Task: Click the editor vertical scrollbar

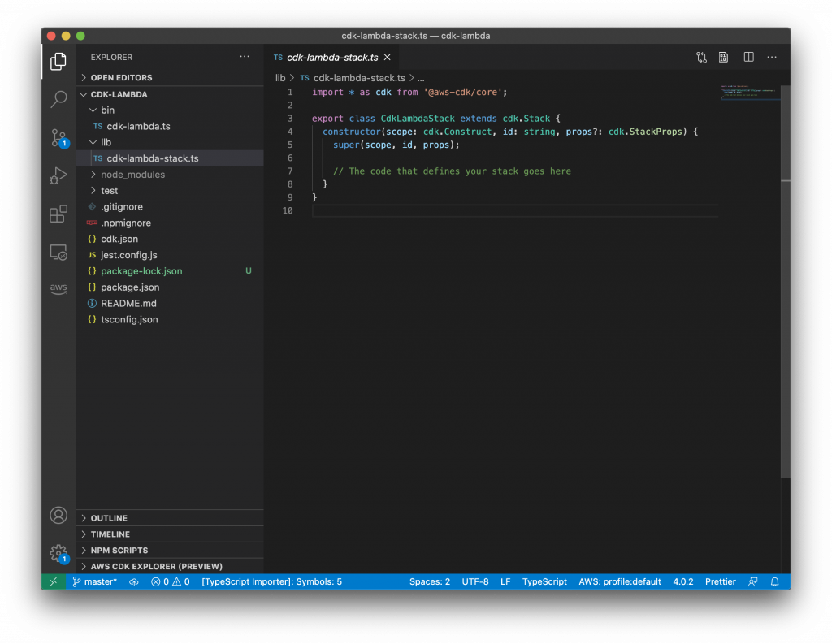Action: coord(785,325)
